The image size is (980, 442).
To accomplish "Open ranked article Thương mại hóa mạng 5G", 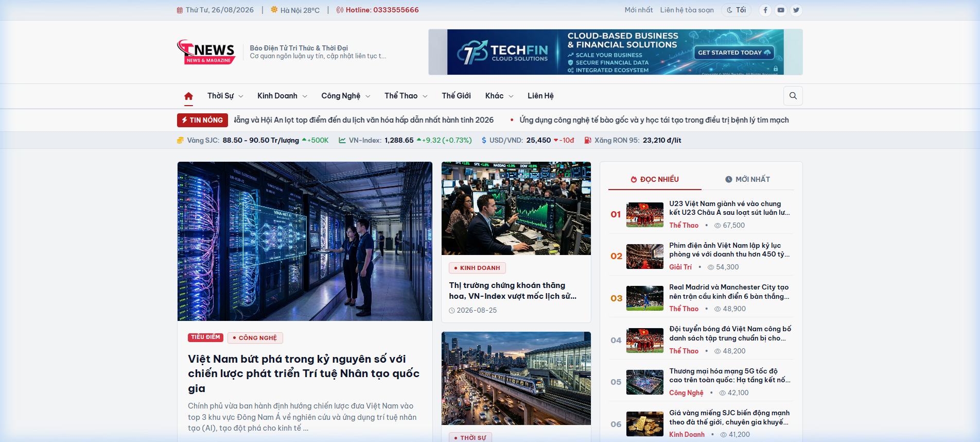I will [x=729, y=376].
